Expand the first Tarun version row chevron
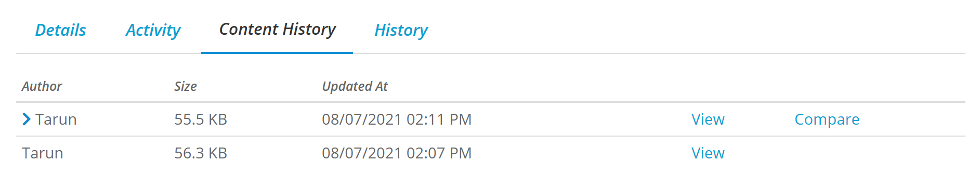 click(27, 119)
